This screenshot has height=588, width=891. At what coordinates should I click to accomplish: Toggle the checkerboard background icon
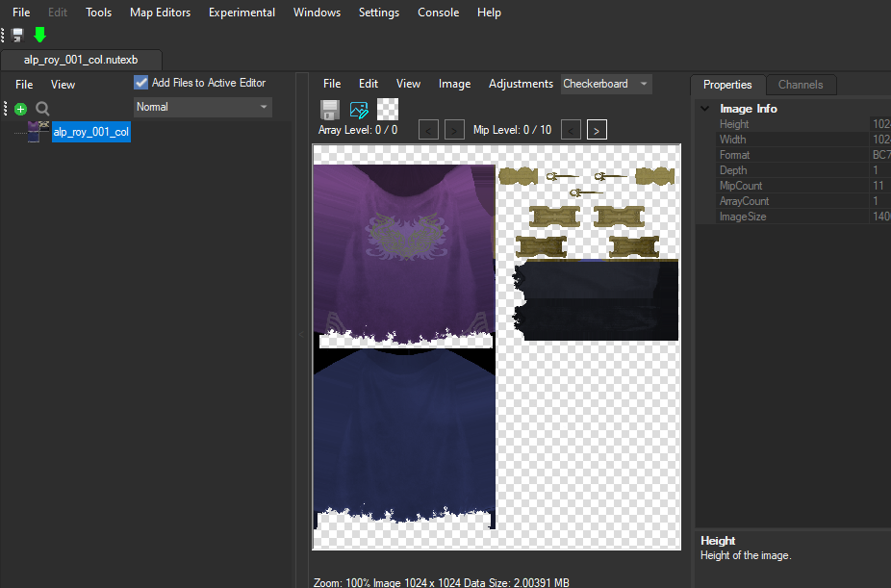pos(387,109)
